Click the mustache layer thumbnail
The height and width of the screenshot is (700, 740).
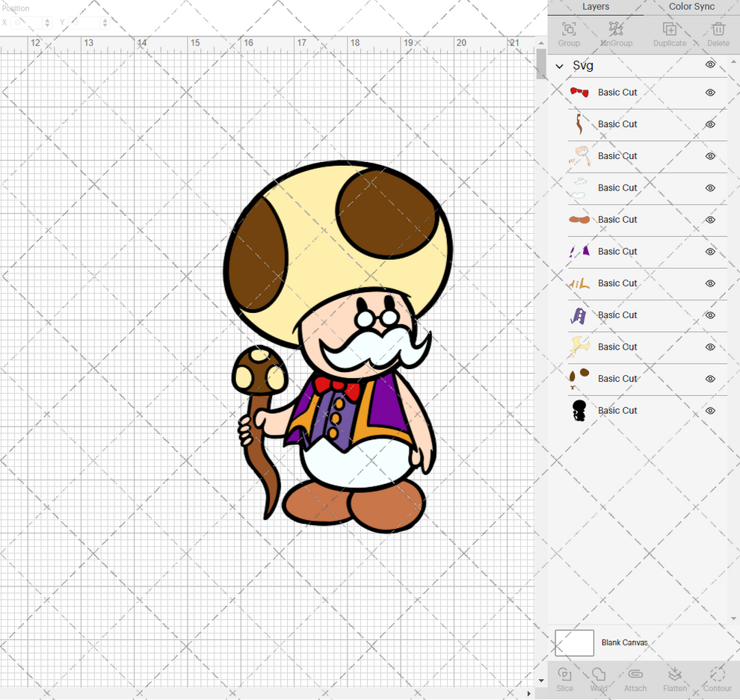(579, 188)
